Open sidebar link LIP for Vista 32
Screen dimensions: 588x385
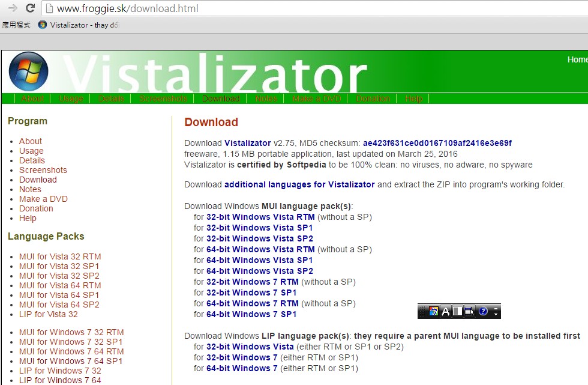(49, 315)
